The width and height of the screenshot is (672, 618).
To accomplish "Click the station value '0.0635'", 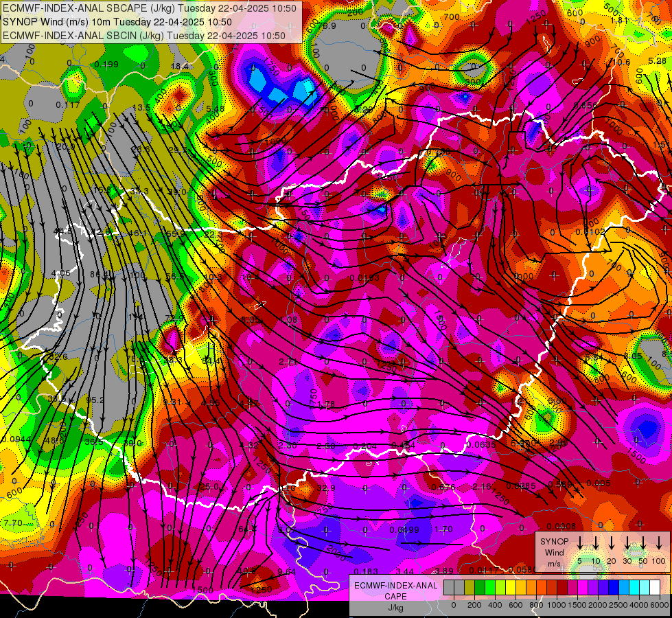I will (481, 444).
